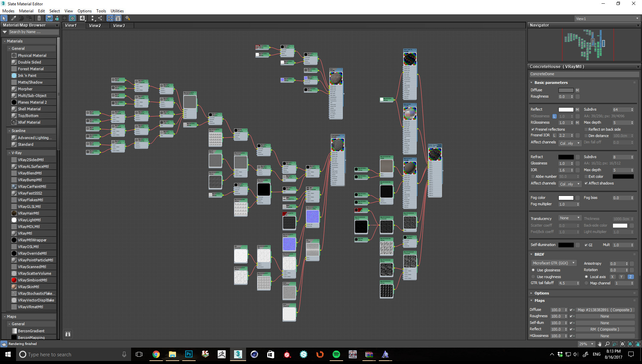Click the binoculars search icon
Screen dimensions: 642x364
click(x=68, y=334)
